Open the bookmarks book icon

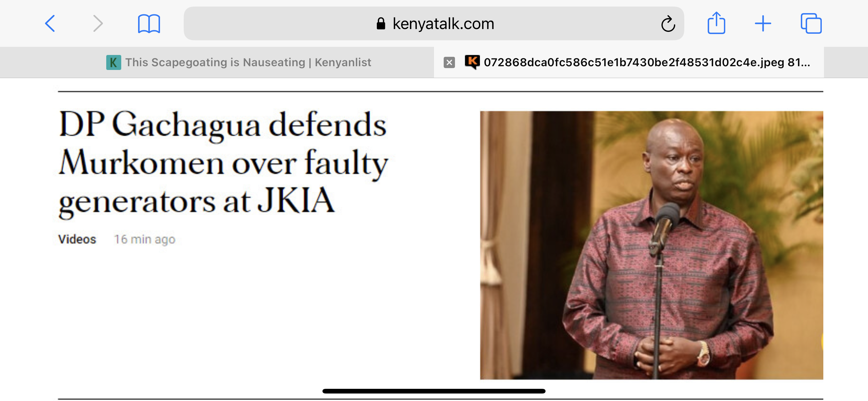[x=149, y=23]
